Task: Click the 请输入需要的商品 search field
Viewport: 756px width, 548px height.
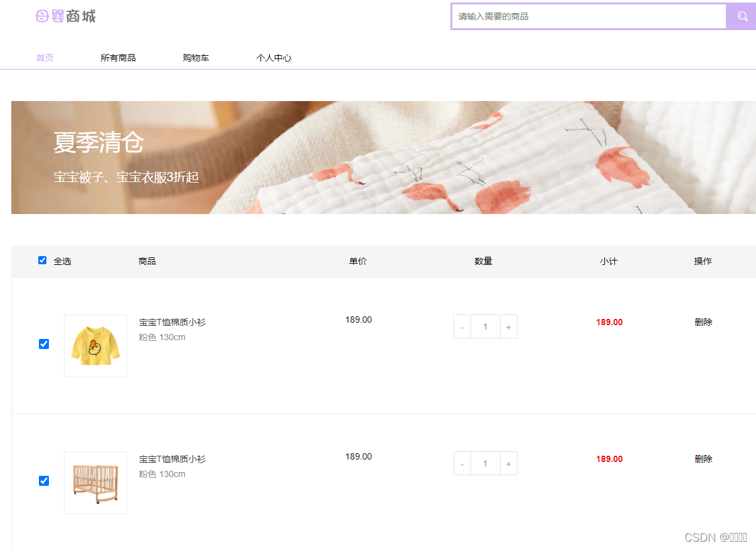Action: tap(588, 16)
